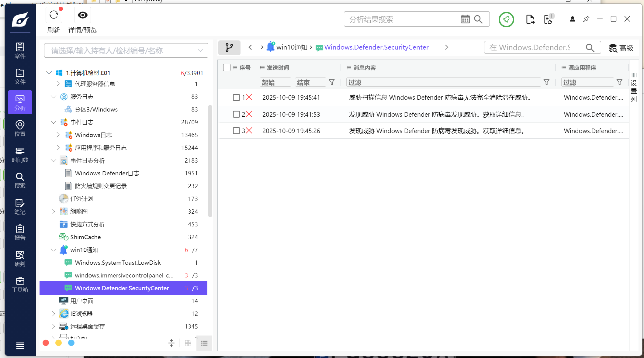Screen dimensions: 644x358
Task: Expand the Windows日志 tree node
Action: pos(58,135)
